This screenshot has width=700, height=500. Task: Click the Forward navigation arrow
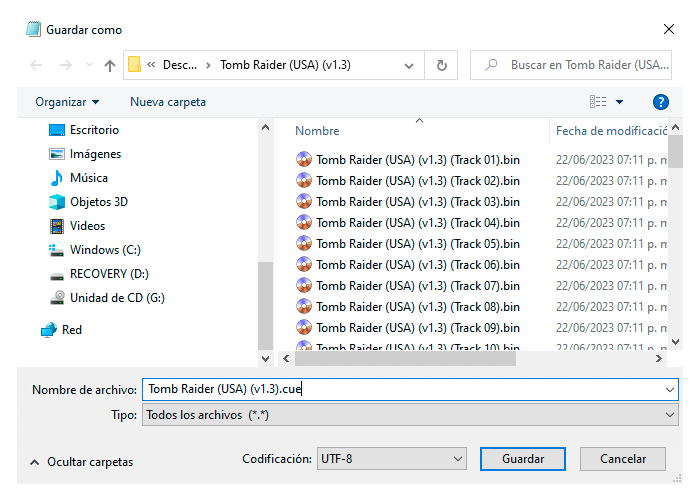(x=66, y=65)
